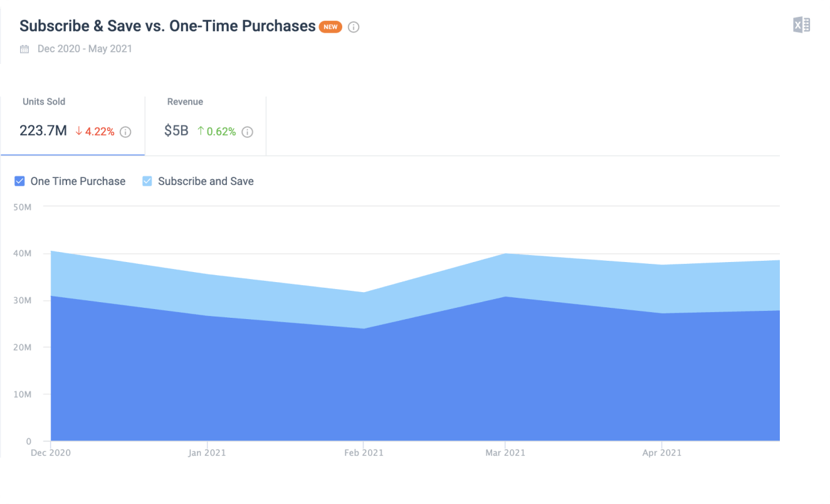Click the Excel export icon
This screenshot has width=830, height=504.
click(802, 24)
